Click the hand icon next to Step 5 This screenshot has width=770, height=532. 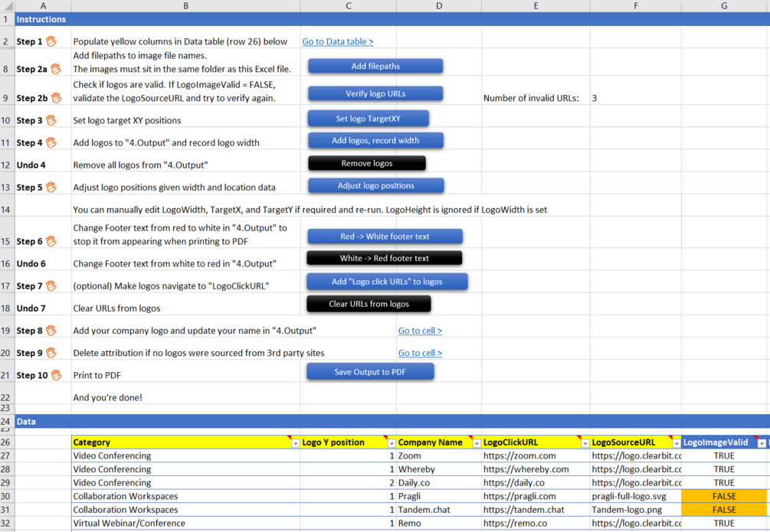pos(51,187)
